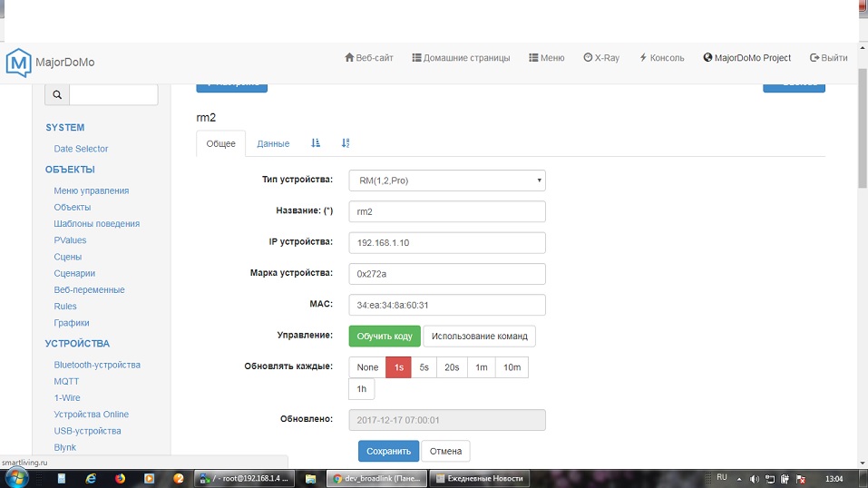This screenshot has height=488, width=868.
Task: Click the volume speaker tray icon
Action: pyautogui.click(x=754, y=479)
